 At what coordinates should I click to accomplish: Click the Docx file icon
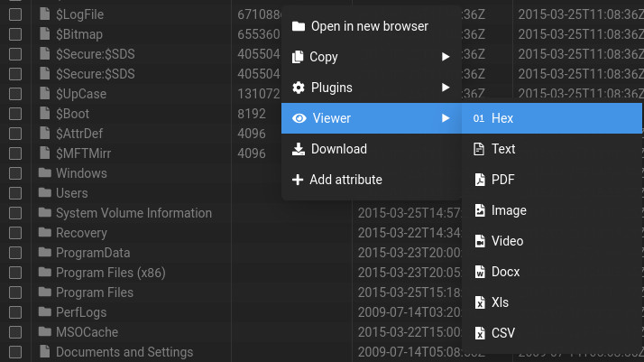pos(479,272)
